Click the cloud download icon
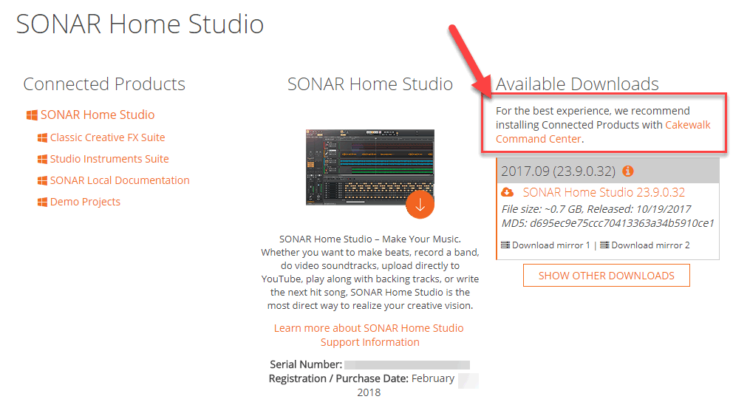This screenshot has height=402, width=750. [x=508, y=192]
